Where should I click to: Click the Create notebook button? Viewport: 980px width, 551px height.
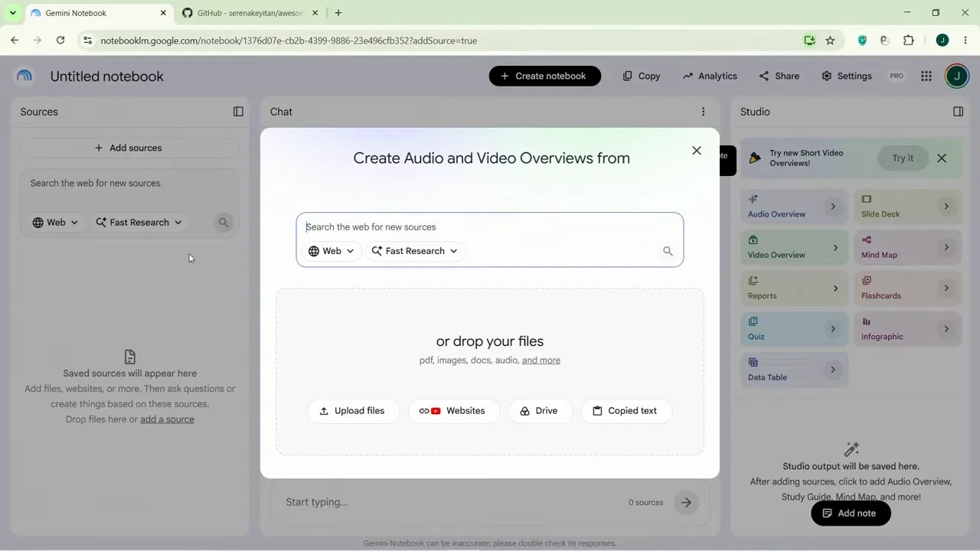click(x=544, y=76)
